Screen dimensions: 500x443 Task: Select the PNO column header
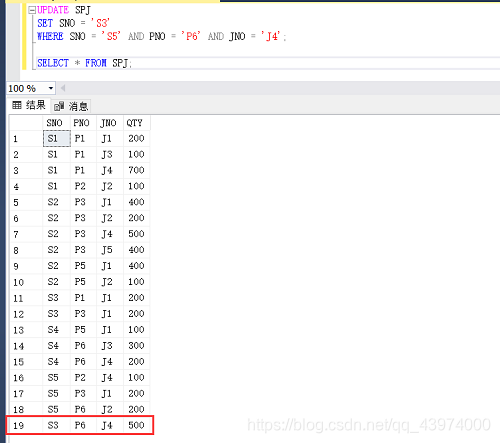[83, 123]
